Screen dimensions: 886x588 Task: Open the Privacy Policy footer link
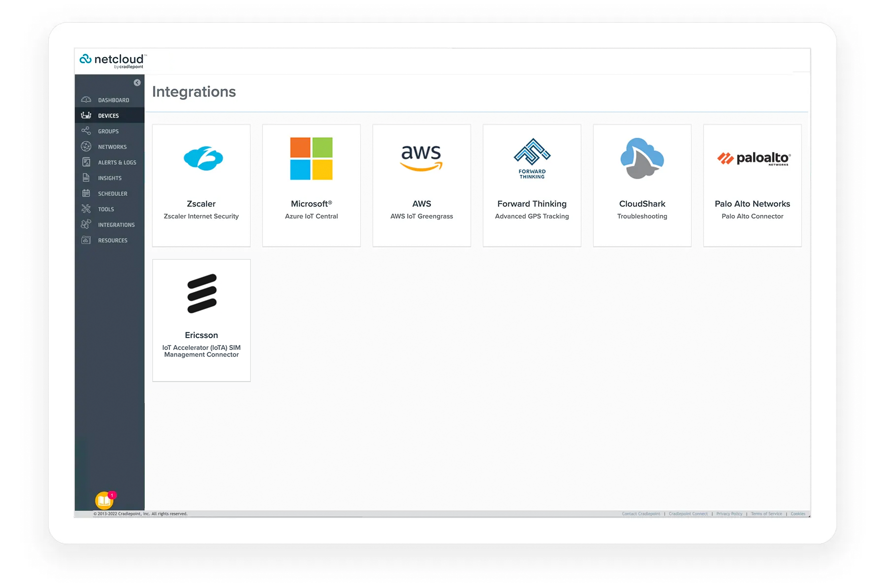(x=729, y=514)
